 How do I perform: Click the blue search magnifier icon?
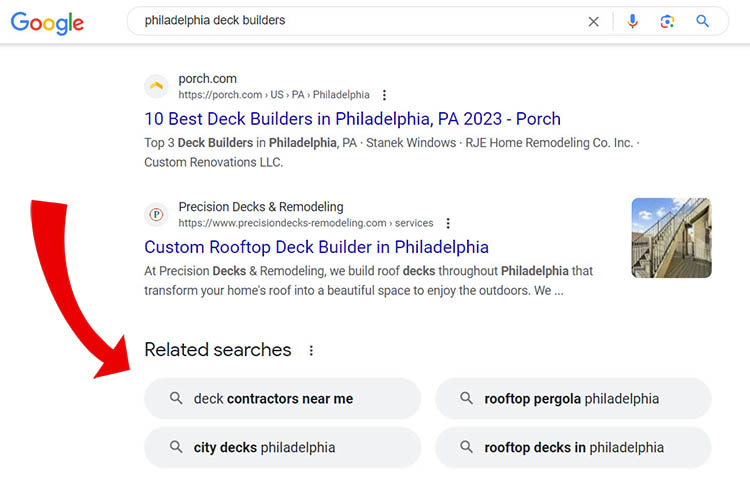point(703,21)
